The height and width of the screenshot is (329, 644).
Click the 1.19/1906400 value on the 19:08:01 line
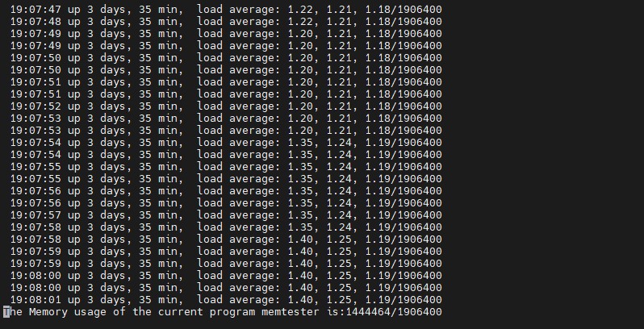point(404,300)
